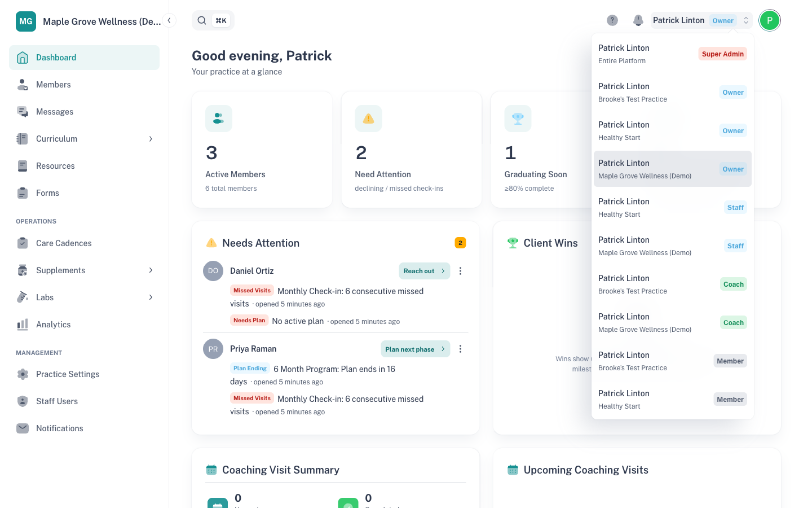Viewport: 812px width, 508px height.
Task: Click Reach out for Daniel Ortiz
Action: point(425,271)
